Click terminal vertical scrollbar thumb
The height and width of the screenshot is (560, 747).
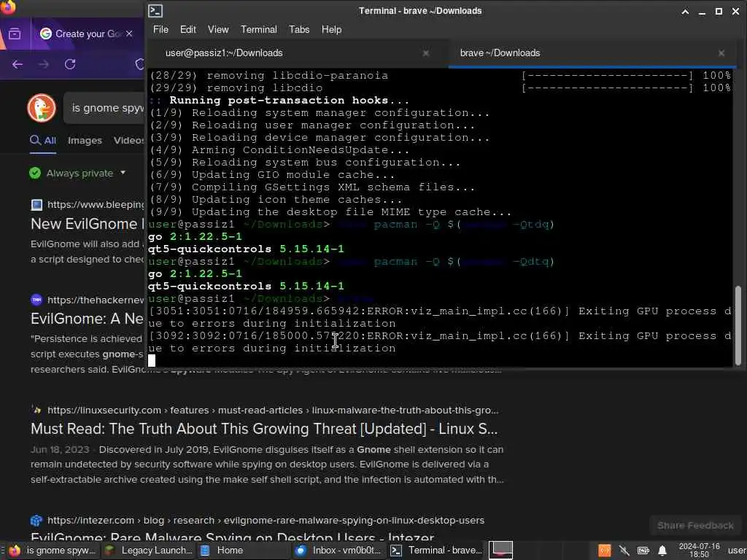pyautogui.click(x=738, y=325)
